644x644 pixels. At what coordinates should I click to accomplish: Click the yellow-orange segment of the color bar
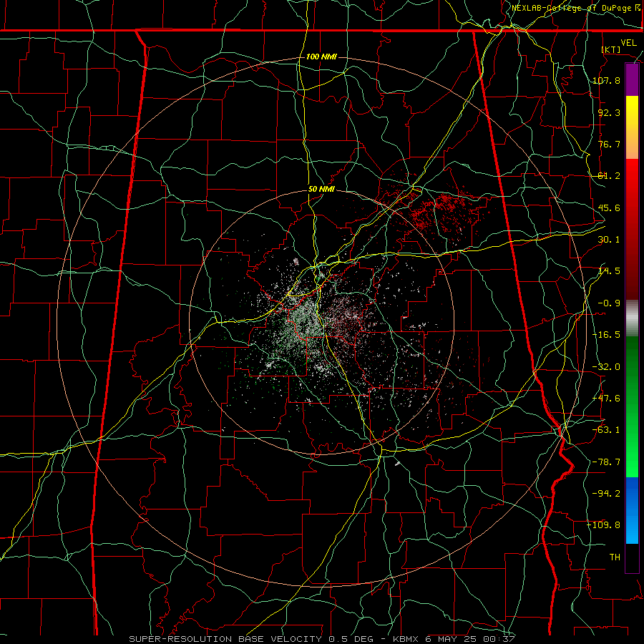click(632, 127)
